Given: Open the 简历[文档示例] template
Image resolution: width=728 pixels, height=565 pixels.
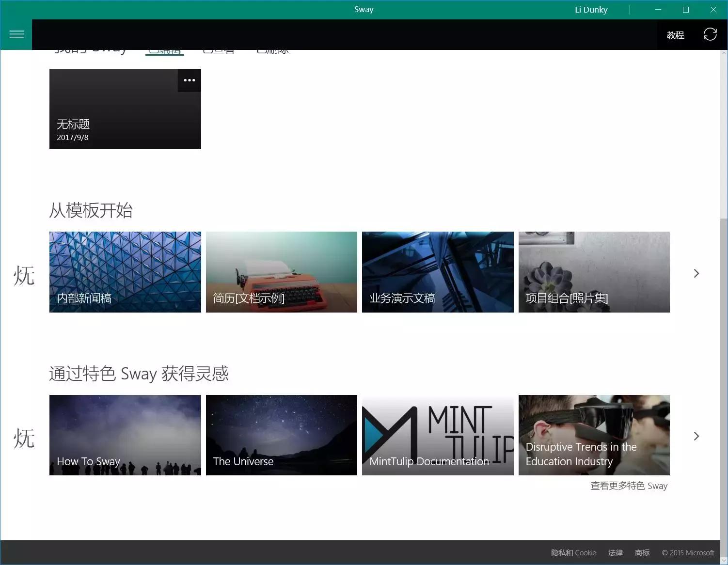Looking at the screenshot, I should coord(281,272).
